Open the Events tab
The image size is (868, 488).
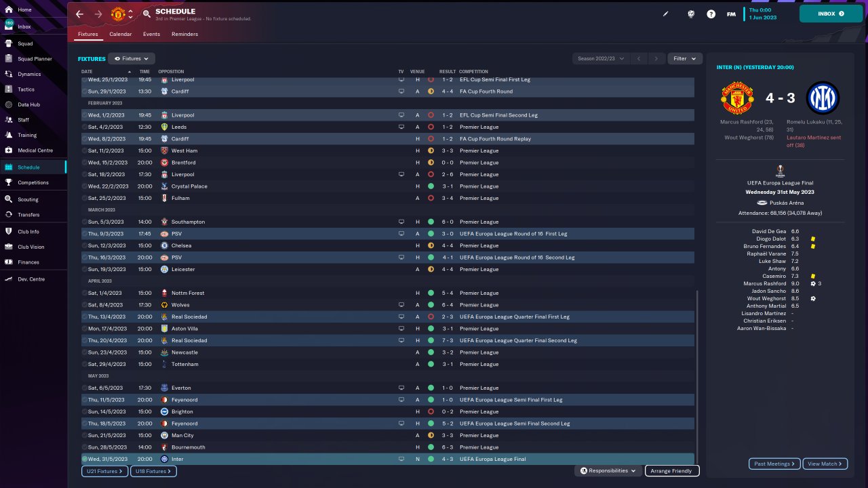click(x=152, y=34)
